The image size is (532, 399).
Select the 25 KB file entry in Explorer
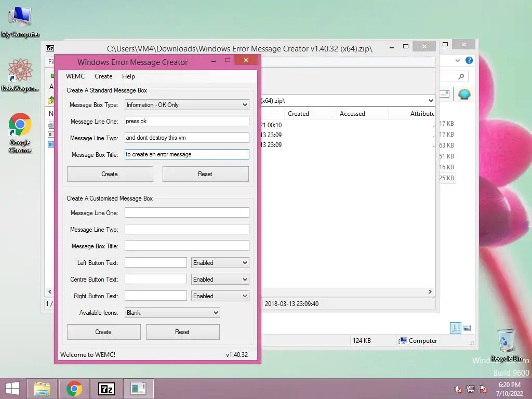446,178
